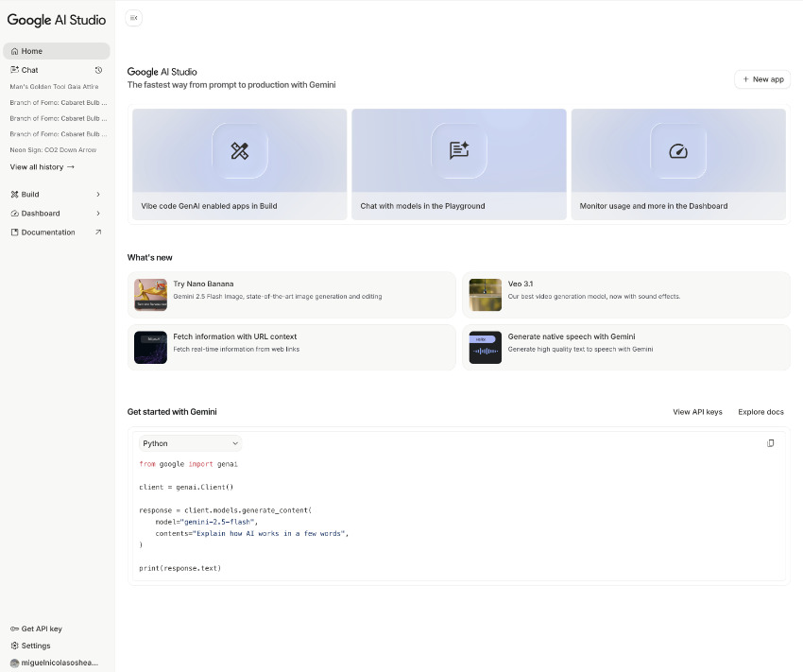Click the chat sparkle icon on the Playground card
This screenshot has width=803, height=672.
click(459, 151)
